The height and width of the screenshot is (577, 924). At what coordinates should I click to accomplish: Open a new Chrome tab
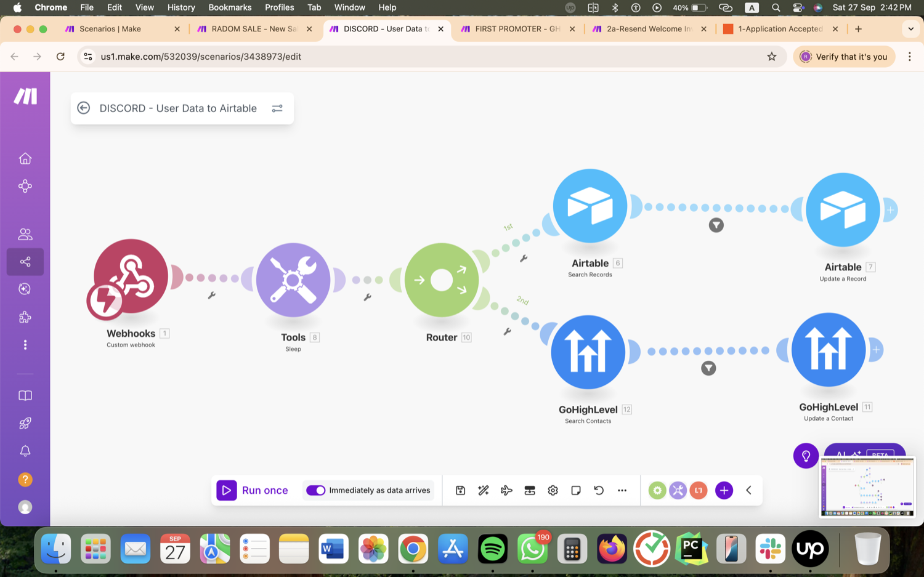858,29
